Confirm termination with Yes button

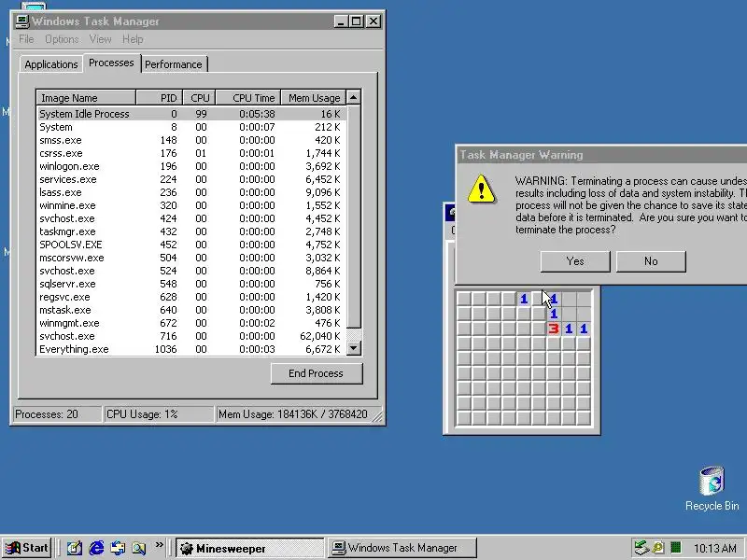[x=575, y=261]
